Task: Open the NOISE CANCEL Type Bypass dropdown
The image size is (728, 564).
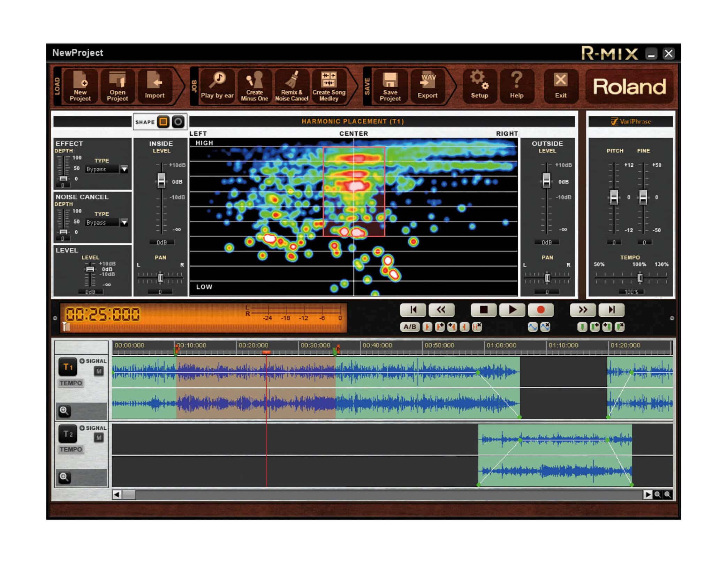Action: click(124, 223)
